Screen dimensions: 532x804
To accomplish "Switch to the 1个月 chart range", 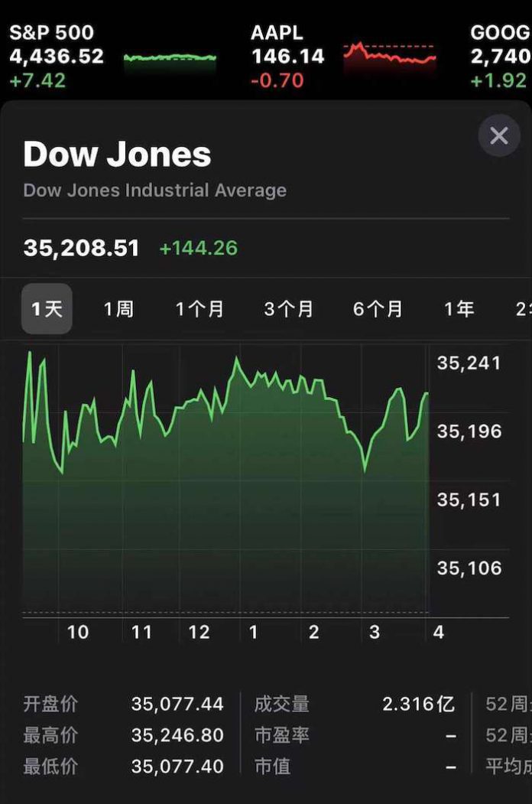I will pos(199,309).
